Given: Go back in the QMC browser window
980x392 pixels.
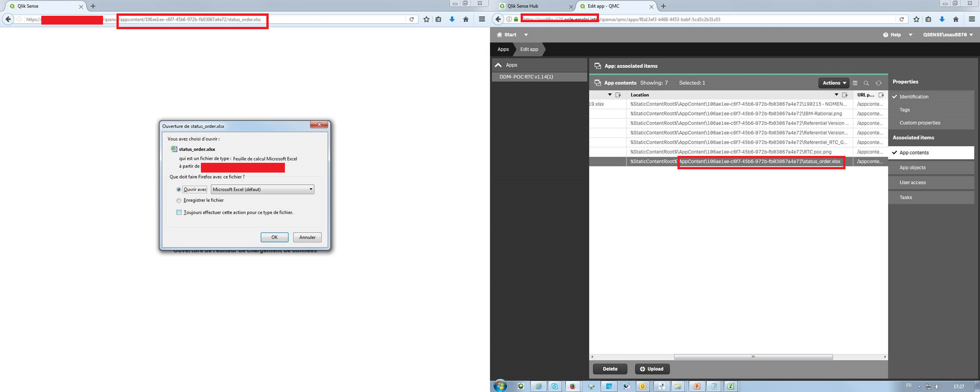Looking at the screenshot, I should click(498, 19).
